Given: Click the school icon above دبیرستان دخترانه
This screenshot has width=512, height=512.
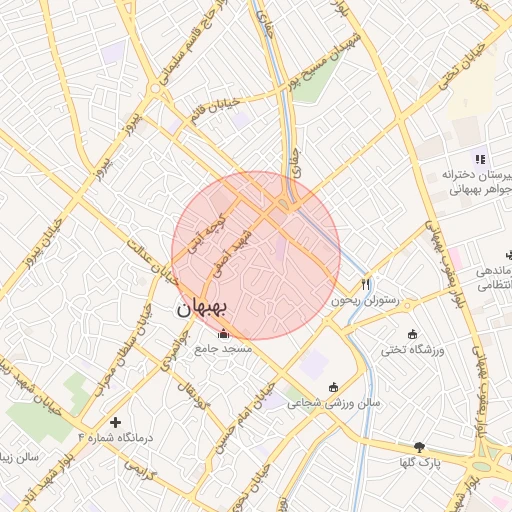Looking at the screenshot, I should pos(480,159).
